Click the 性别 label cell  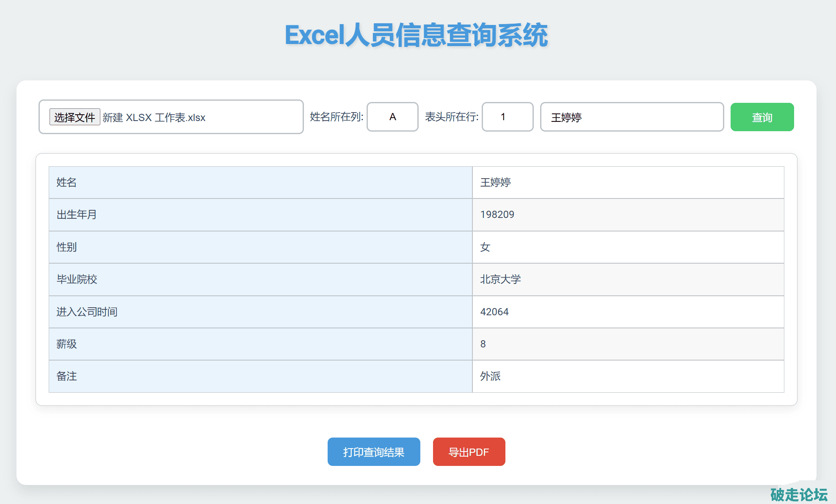[x=66, y=247]
